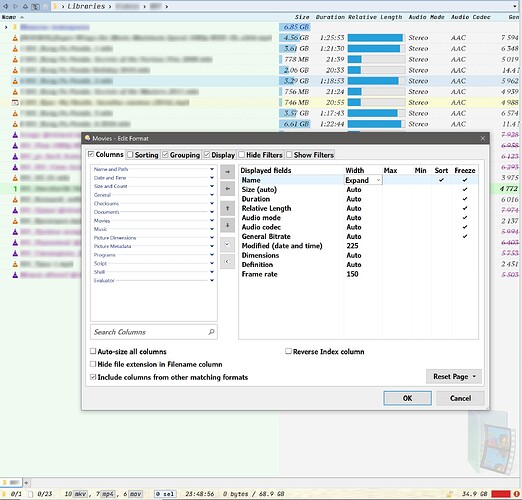The height and width of the screenshot is (500, 522).
Task: Expand the Picture Metadata category
Action: [x=212, y=246]
